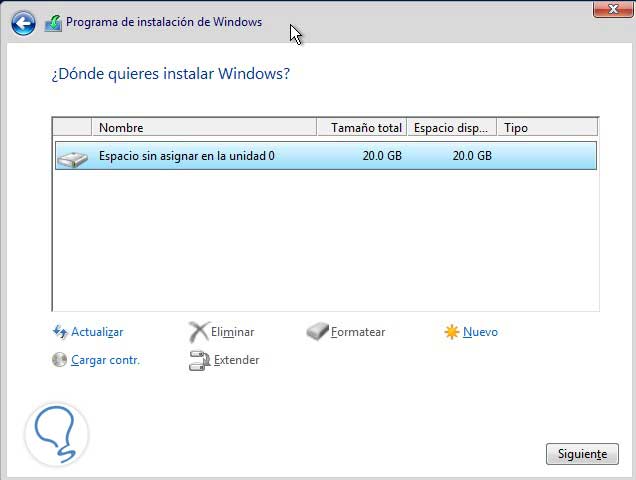Click the '¿Dónde quieres instalar Windows?' heading

click(x=171, y=74)
